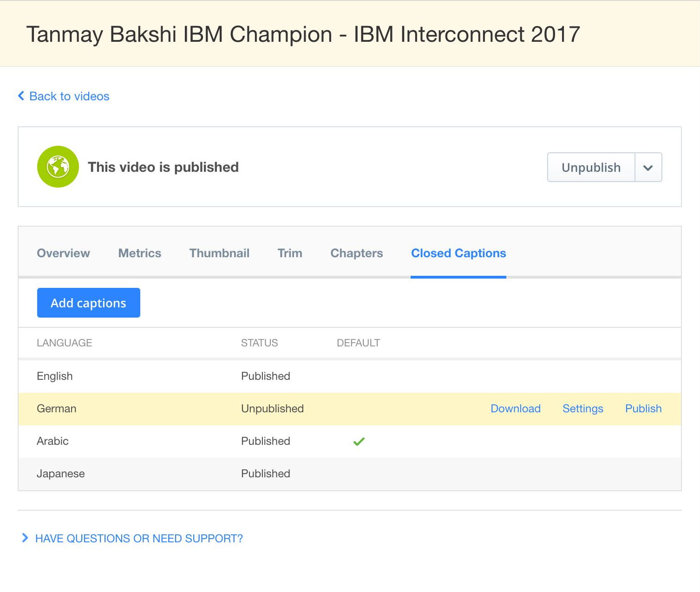The image size is (700, 592).
Task: Open Settings for German captions
Action: [583, 409]
